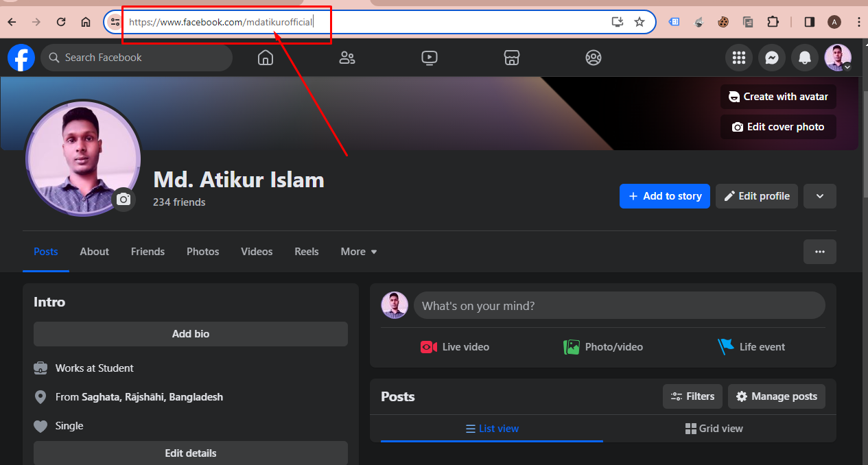Open the Extensions puzzle icon
The width and height of the screenshot is (868, 465).
773,22
